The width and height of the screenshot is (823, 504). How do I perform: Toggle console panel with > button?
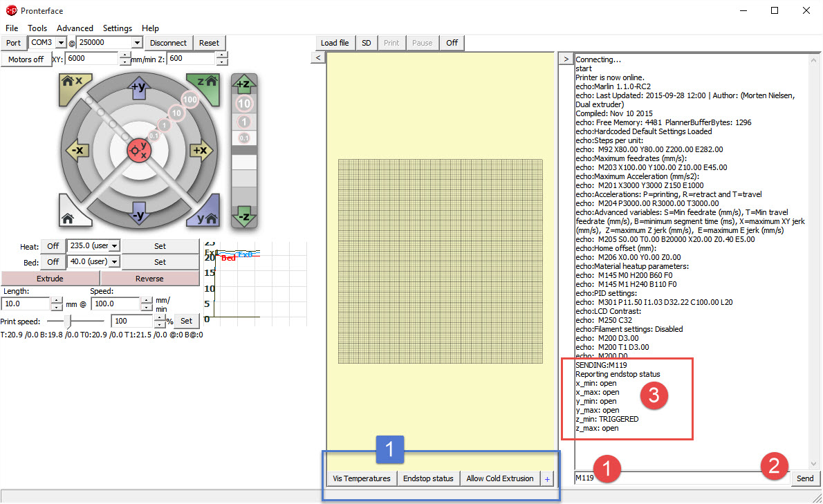[x=566, y=59]
